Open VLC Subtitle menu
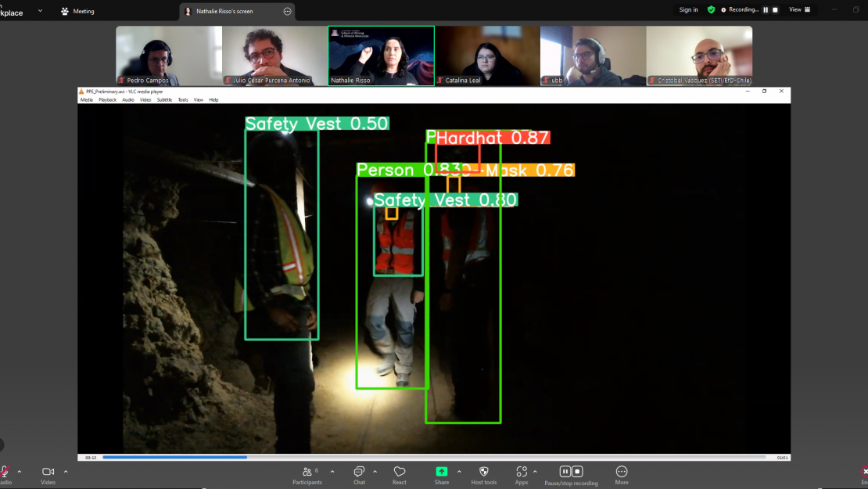868x489 pixels. (x=164, y=100)
